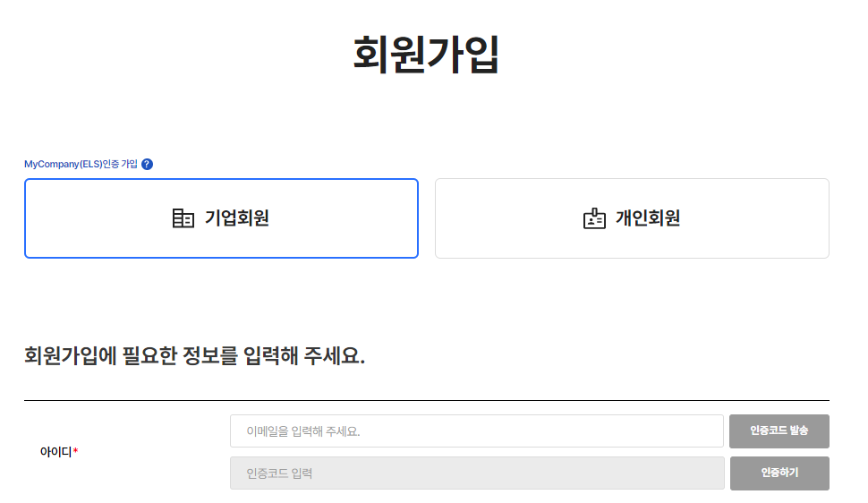Click the 아이디 field label
Image resolution: width=868 pixels, height=503 pixels.
(x=55, y=452)
